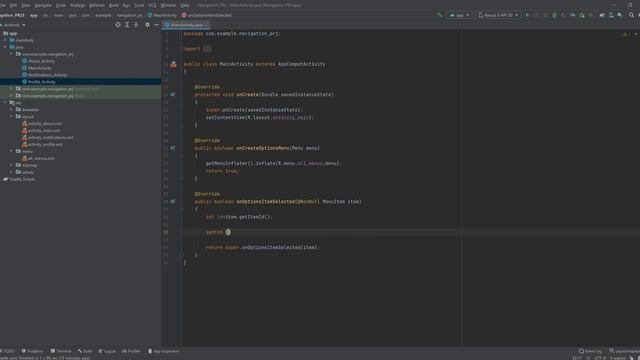
Task: Open the Navigate menu
Action: 43,5
